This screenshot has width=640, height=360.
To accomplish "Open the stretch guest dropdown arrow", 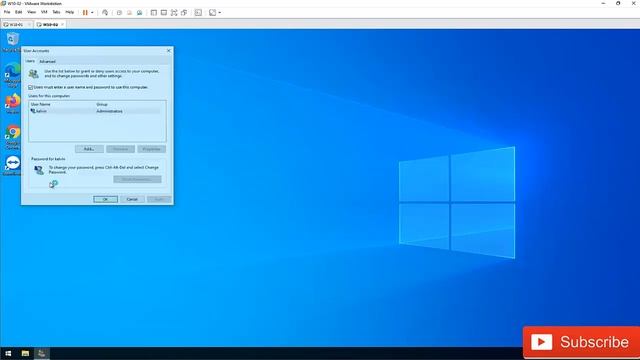I will [x=220, y=13].
